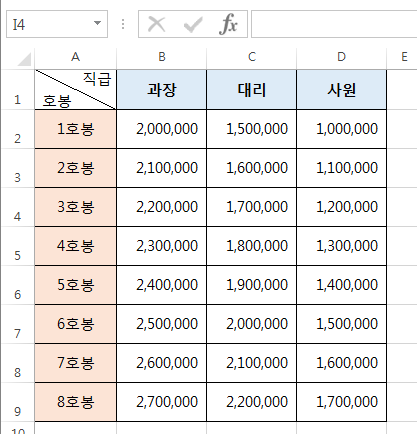Select row 7 header
This screenshot has height=434, width=417.
click(x=18, y=324)
